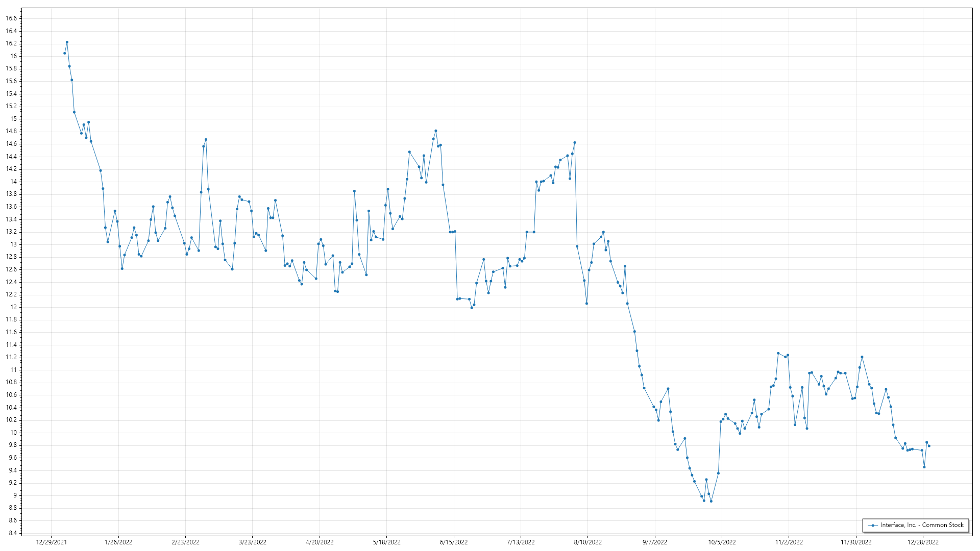
Task: Click the 5/18/2022 date label
Action: [387, 542]
